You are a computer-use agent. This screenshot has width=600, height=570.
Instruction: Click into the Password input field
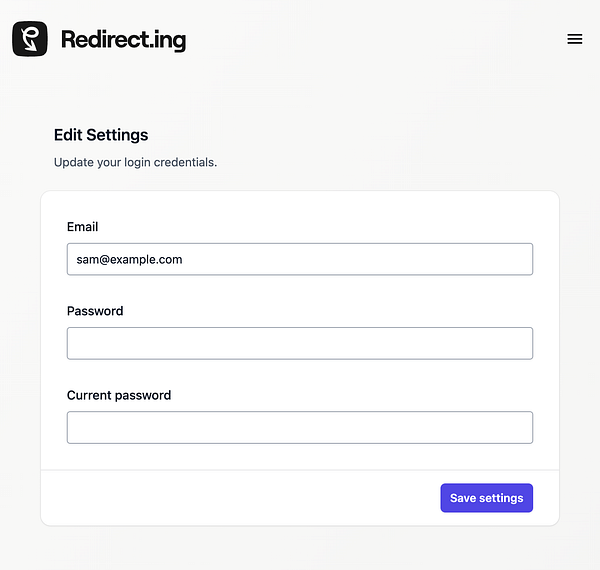pyautogui.click(x=300, y=343)
